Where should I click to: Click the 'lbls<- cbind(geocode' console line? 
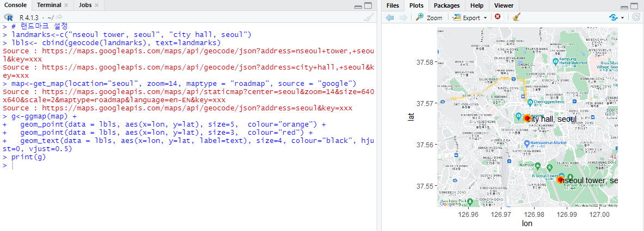click(x=116, y=43)
